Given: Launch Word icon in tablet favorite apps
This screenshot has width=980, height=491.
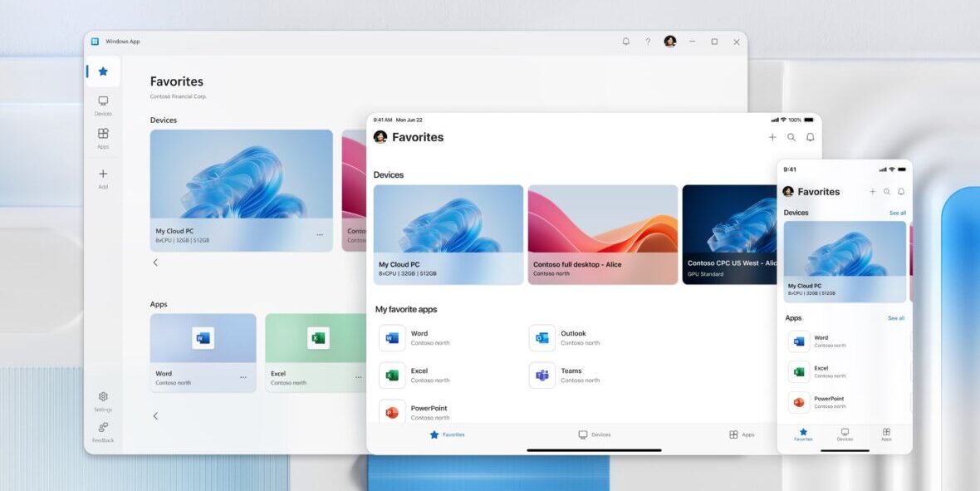Looking at the screenshot, I should pos(392,338).
